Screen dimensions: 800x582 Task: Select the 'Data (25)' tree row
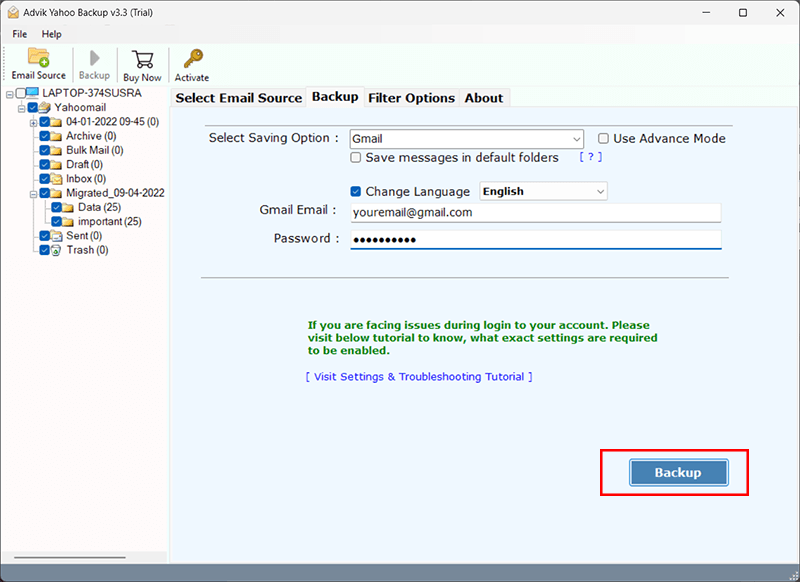coord(99,208)
